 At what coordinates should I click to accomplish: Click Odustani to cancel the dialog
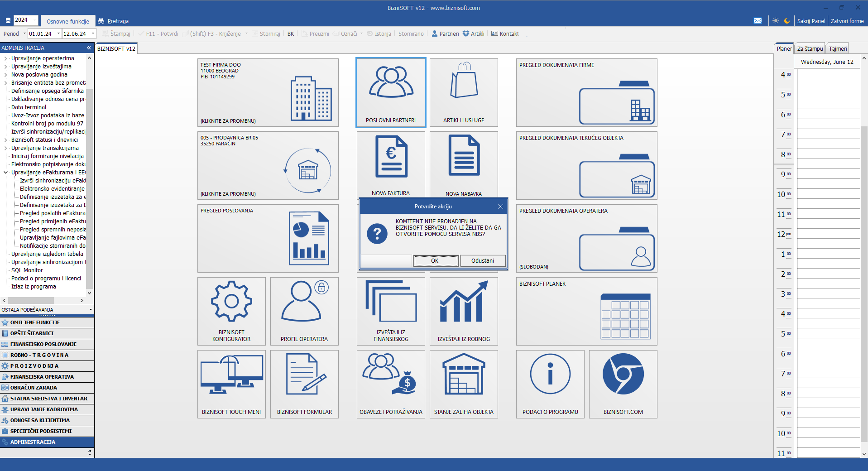coord(482,261)
